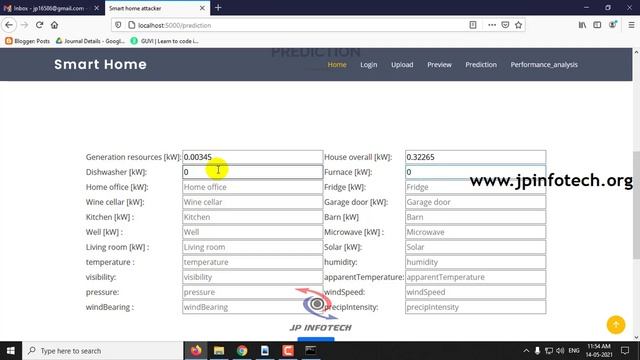Open the reader view icon in address bar

tap(473, 25)
